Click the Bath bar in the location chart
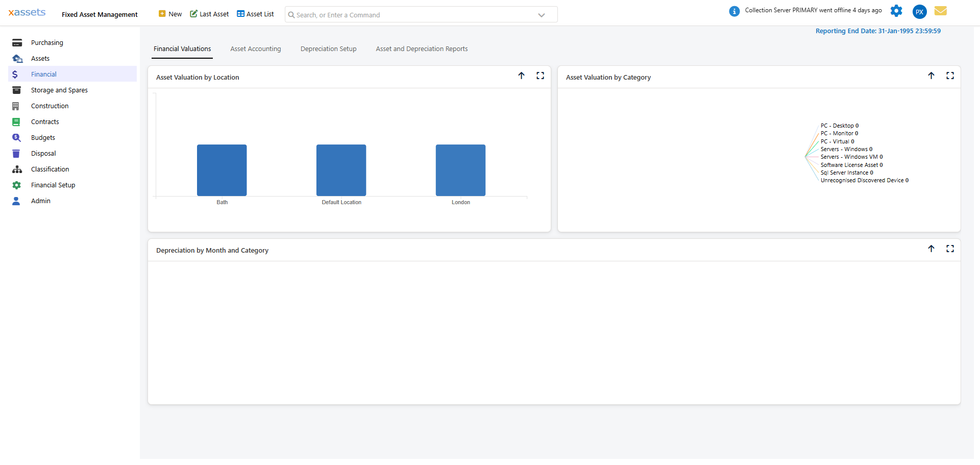Screen dimensions: 980x465 pos(222,170)
